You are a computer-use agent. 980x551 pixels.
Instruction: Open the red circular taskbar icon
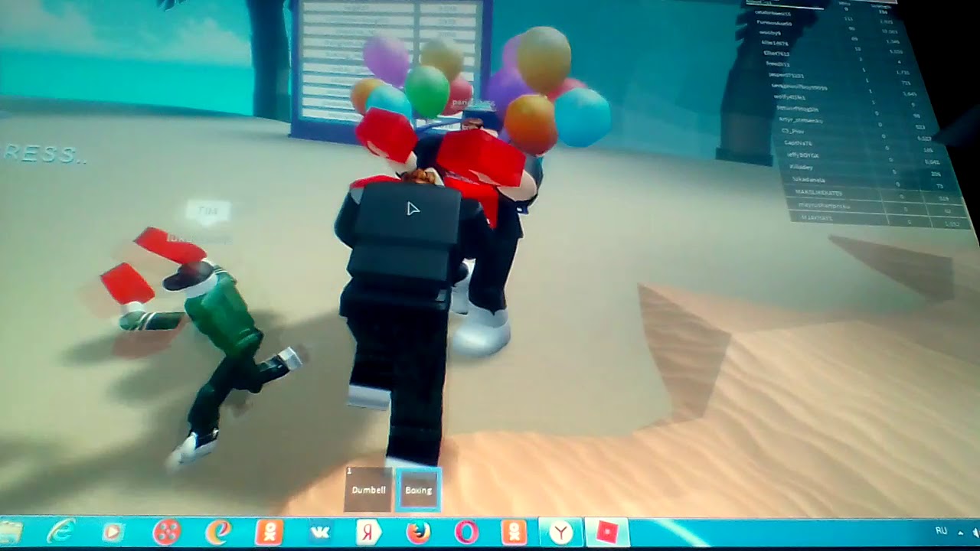click(x=166, y=533)
